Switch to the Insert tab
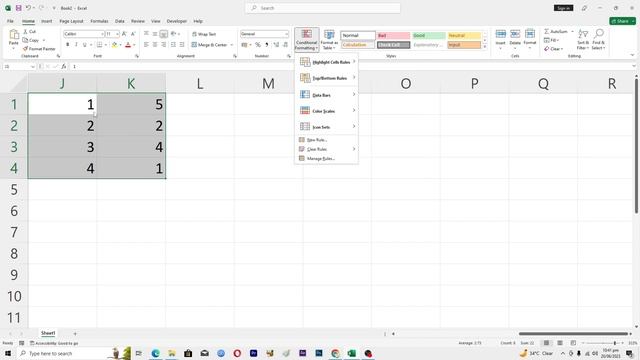 pos(47,21)
